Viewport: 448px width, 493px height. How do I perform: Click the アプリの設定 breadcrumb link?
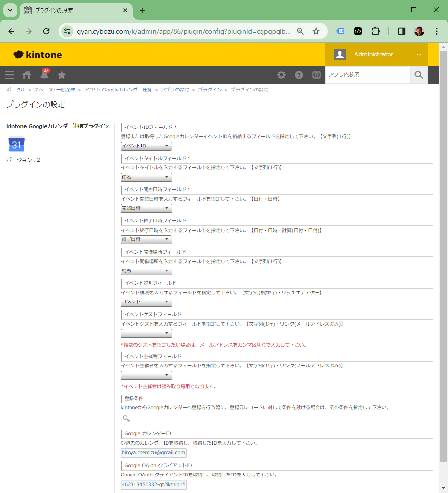pos(175,90)
